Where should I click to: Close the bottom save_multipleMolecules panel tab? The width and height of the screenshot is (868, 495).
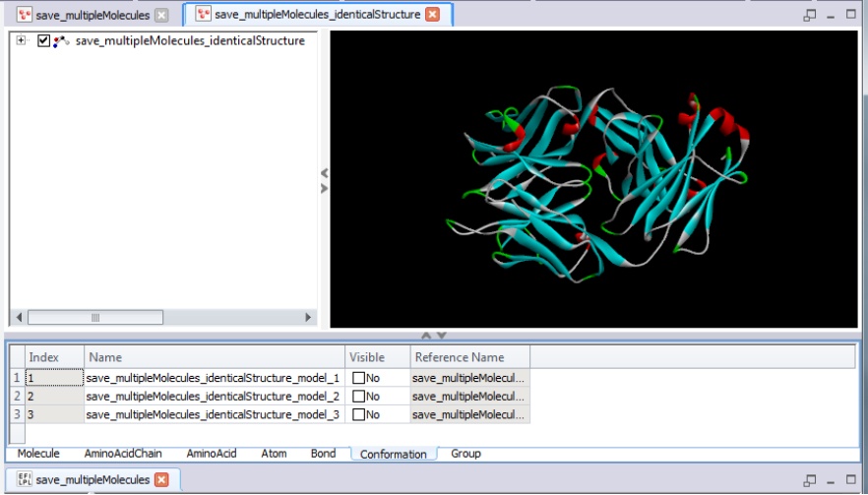[161, 479]
